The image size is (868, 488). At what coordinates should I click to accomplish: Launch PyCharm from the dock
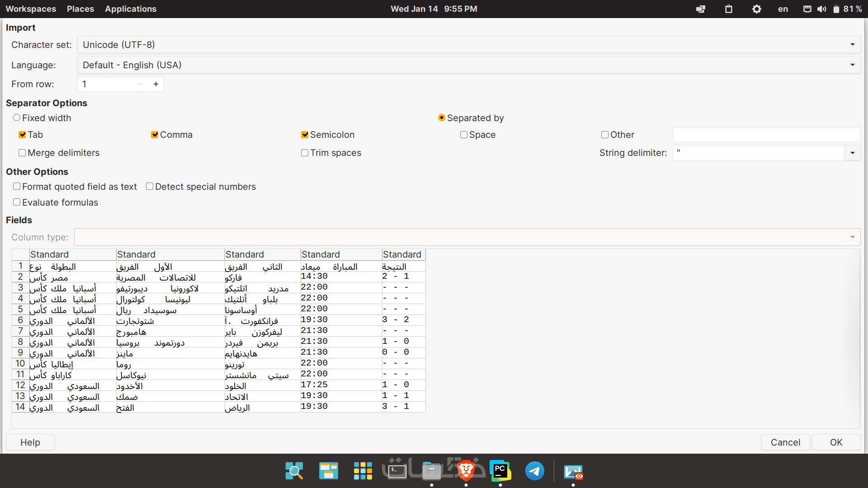(x=500, y=471)
